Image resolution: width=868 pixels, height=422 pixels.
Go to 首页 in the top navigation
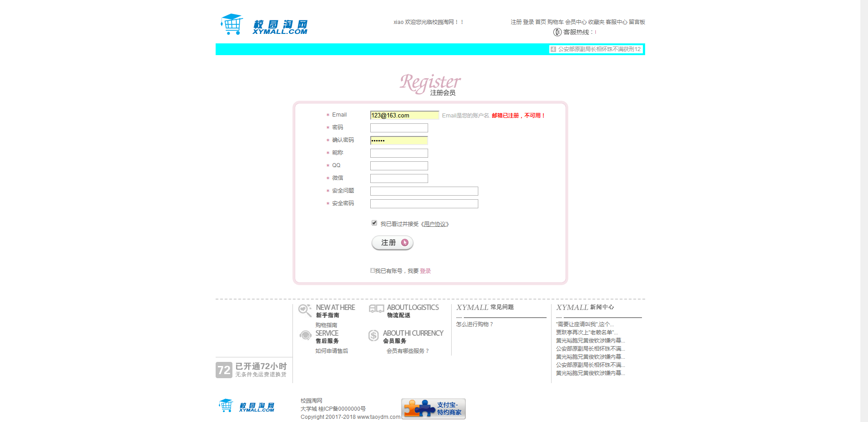(x=541, y=22)
